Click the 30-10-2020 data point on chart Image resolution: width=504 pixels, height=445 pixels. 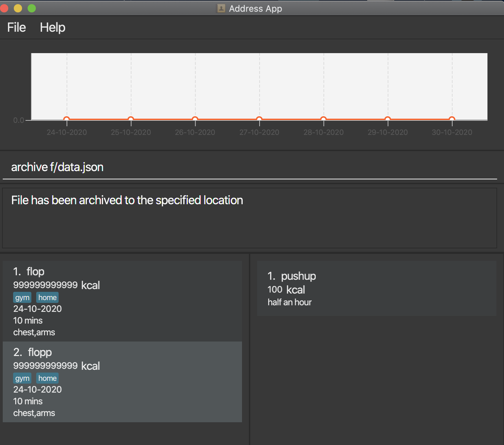pyautogui.click(x=452, y=119)
